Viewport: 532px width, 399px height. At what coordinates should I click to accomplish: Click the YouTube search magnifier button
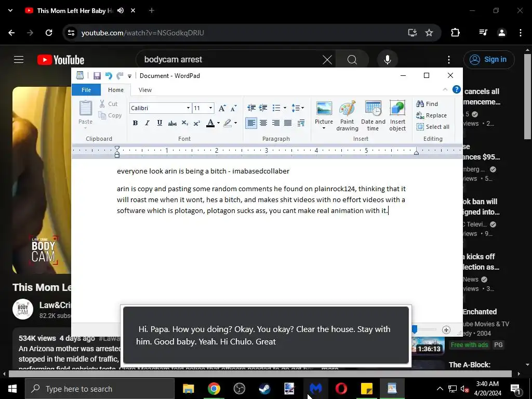point(352,60)
